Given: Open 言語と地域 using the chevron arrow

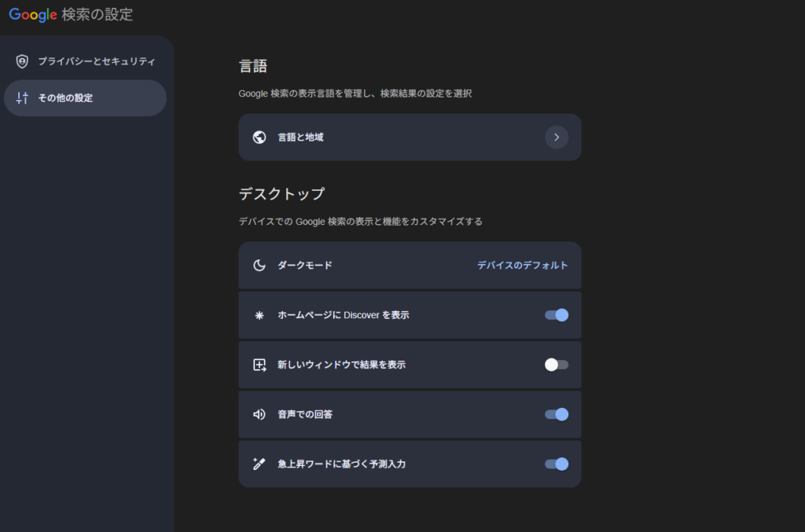Looking at the screenshot, I should pyautogui.click(x=557, y=138).
